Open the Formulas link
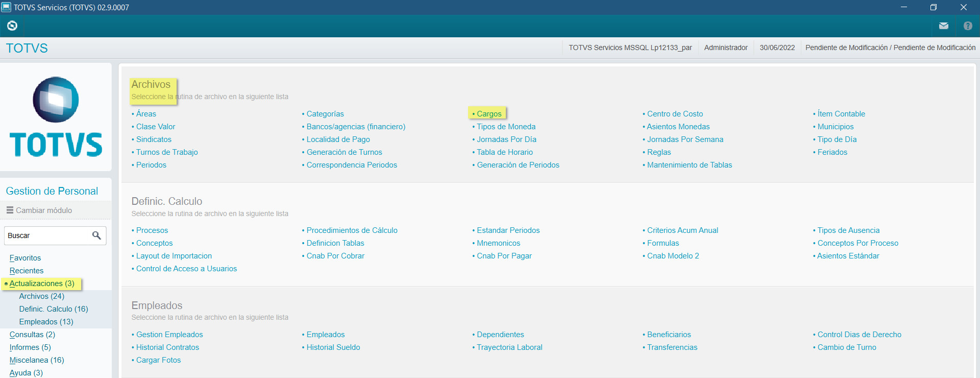Viewport: 980px width, 378px height. click(x=663, y=243)
